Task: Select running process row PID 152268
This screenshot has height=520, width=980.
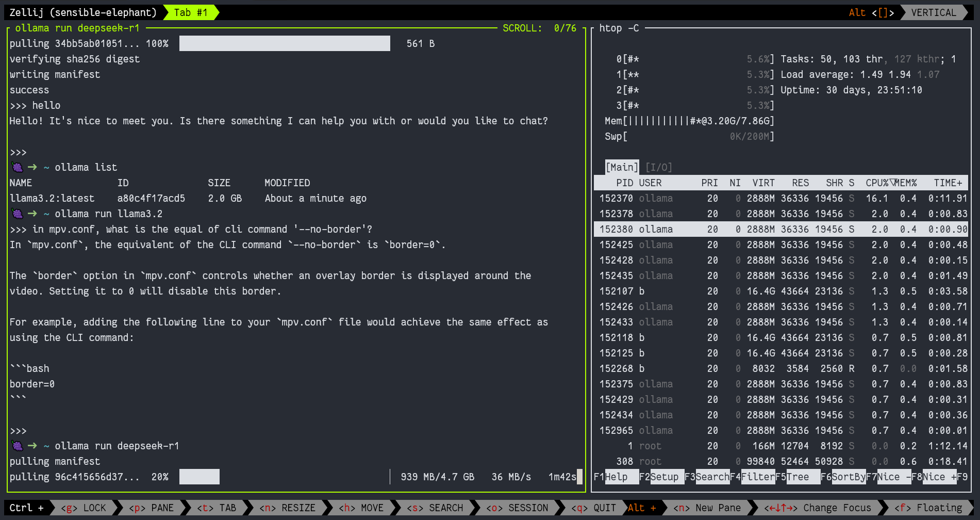Action: (781, 368)
